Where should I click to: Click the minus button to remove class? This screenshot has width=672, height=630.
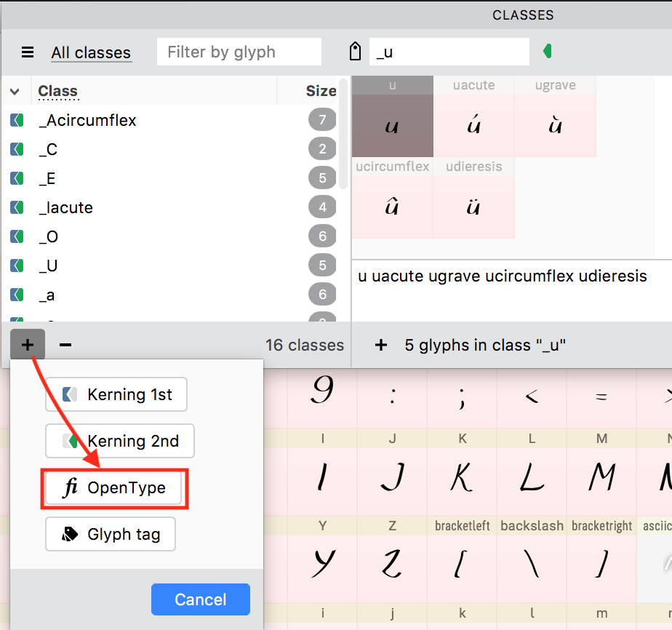click(65, 345)
